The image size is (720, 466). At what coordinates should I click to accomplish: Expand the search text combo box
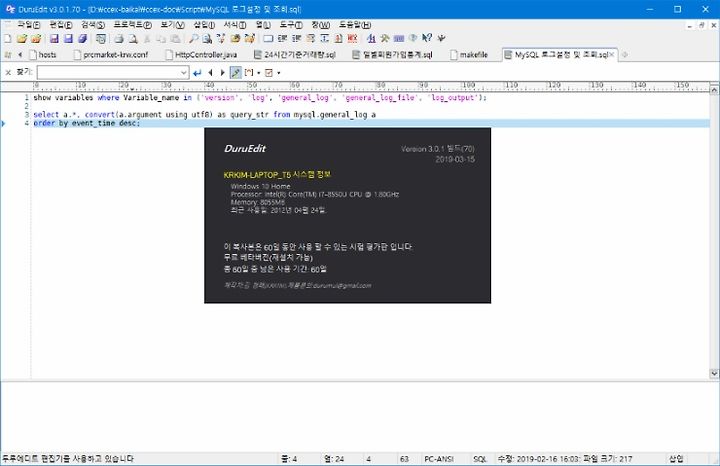point(184,73)
